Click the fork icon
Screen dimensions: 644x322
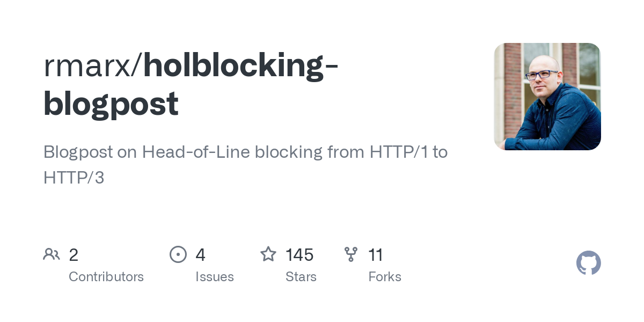tap(351, 254)
